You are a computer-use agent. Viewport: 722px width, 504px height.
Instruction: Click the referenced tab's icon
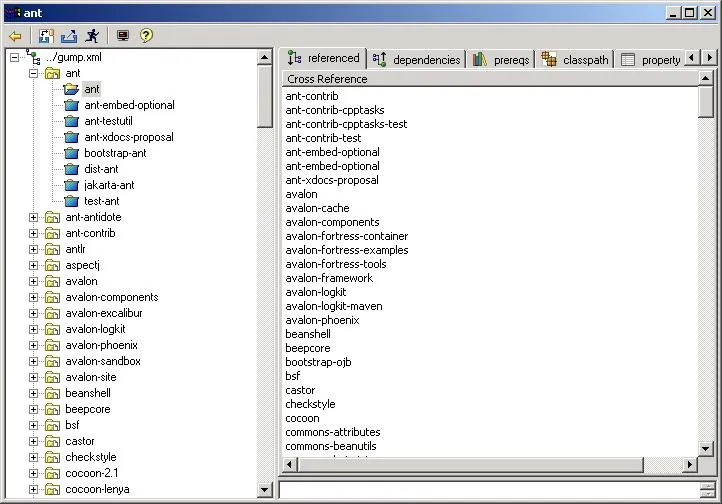tap(294, 58)
